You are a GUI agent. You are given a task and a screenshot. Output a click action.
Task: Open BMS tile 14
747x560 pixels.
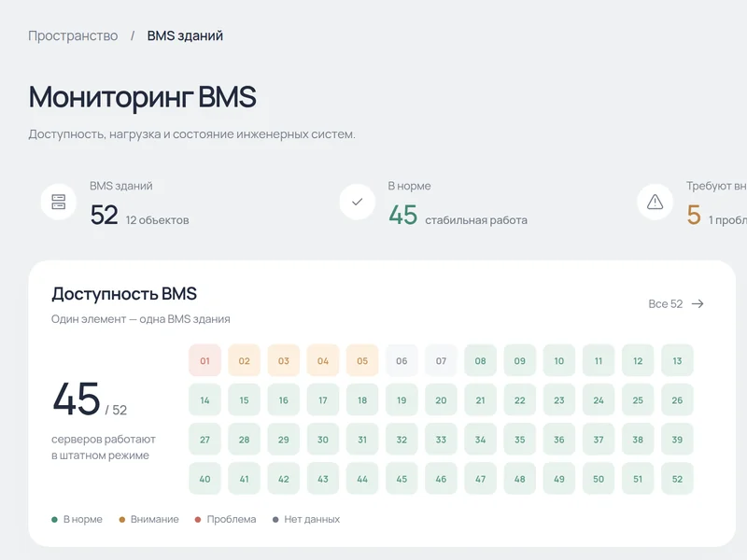(x=204, y=400)
